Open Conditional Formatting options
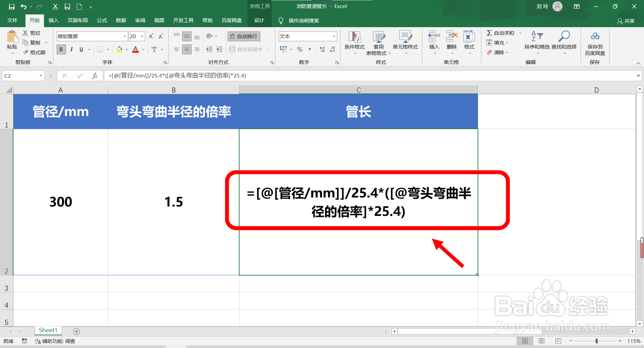 (354, 43)
